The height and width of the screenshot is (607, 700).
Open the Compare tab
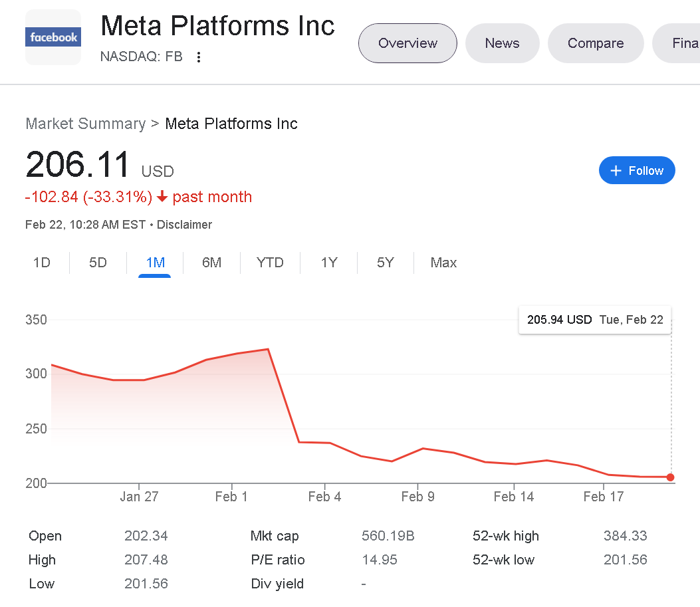tap(596, 43)
